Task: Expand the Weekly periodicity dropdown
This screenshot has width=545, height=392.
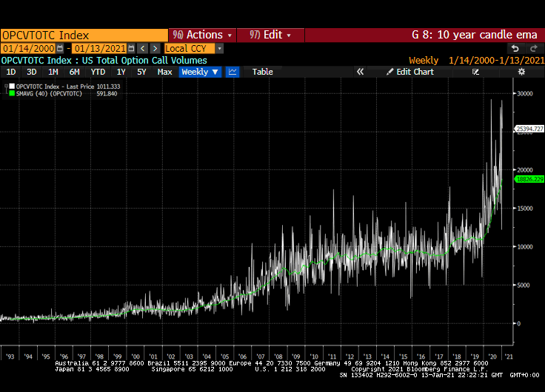Action: 200,72
